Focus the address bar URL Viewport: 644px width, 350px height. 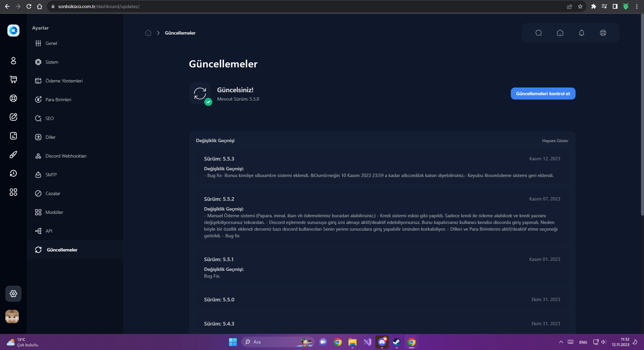(x=99, y=6)
